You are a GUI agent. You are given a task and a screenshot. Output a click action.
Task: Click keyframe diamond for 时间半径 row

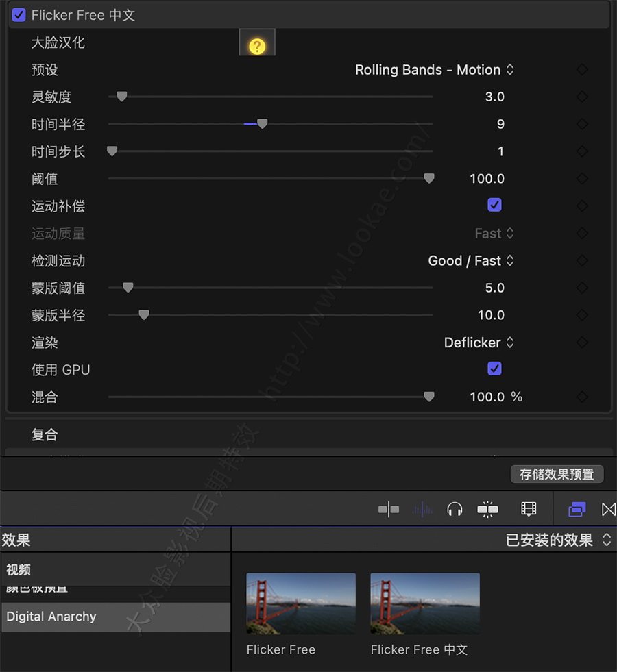tap(582, 124)
